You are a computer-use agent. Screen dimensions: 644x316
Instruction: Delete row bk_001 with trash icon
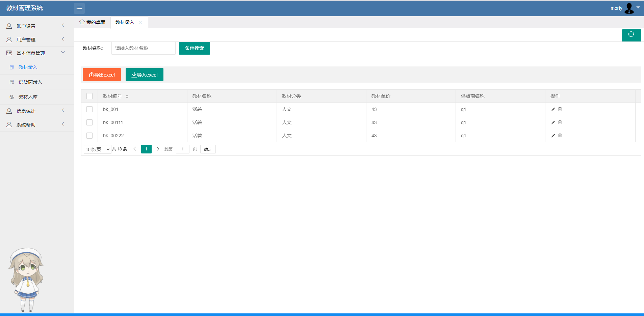[x=560, y=109]
